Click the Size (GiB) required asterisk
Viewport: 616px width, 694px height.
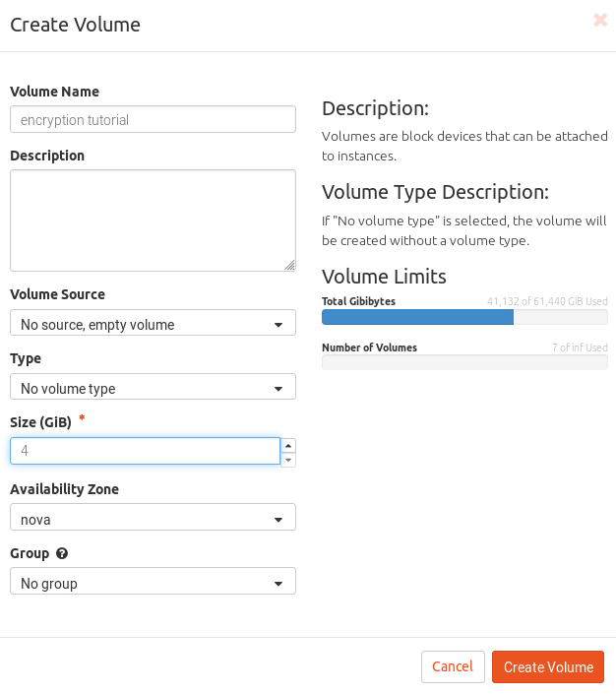click(82, 419)
